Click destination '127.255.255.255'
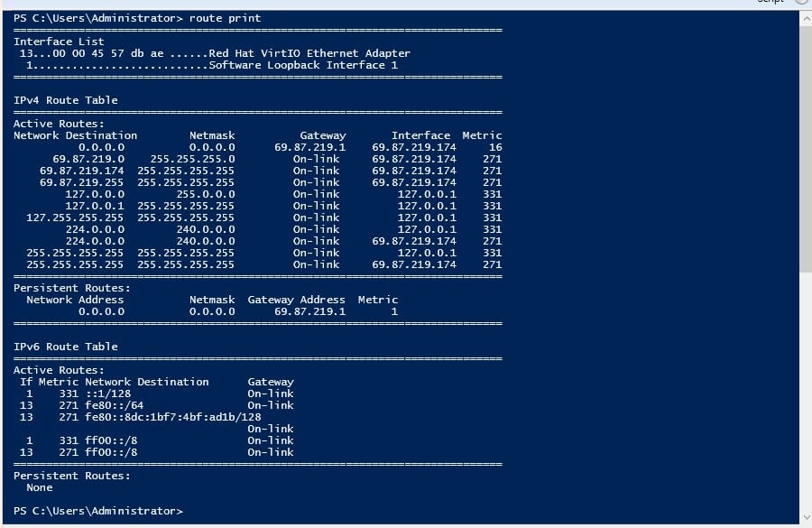812x528 pixels. coord(75,218)
